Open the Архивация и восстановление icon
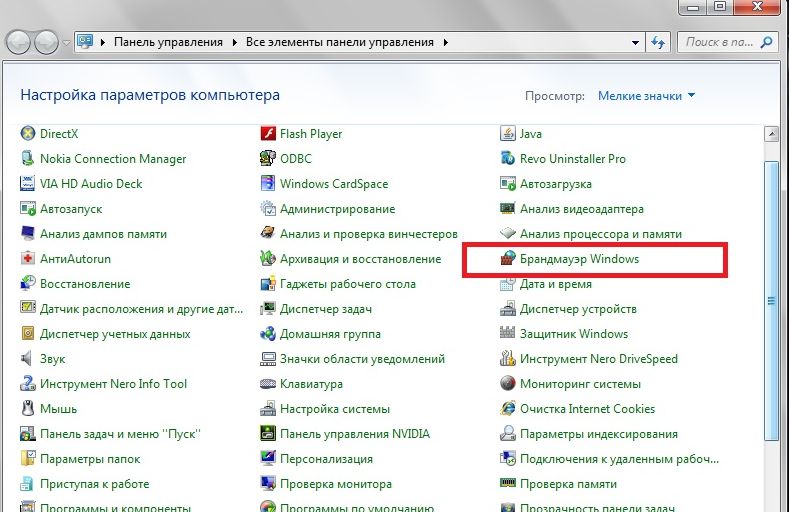The width and height of the screenshot is (789, 512). point(268,259)
